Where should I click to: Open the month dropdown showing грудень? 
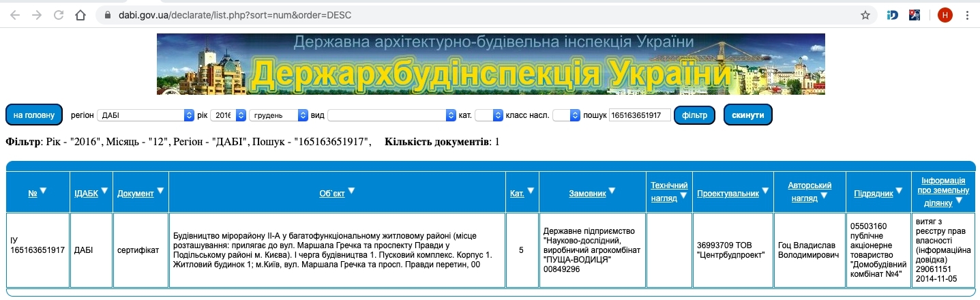[279, 115]
